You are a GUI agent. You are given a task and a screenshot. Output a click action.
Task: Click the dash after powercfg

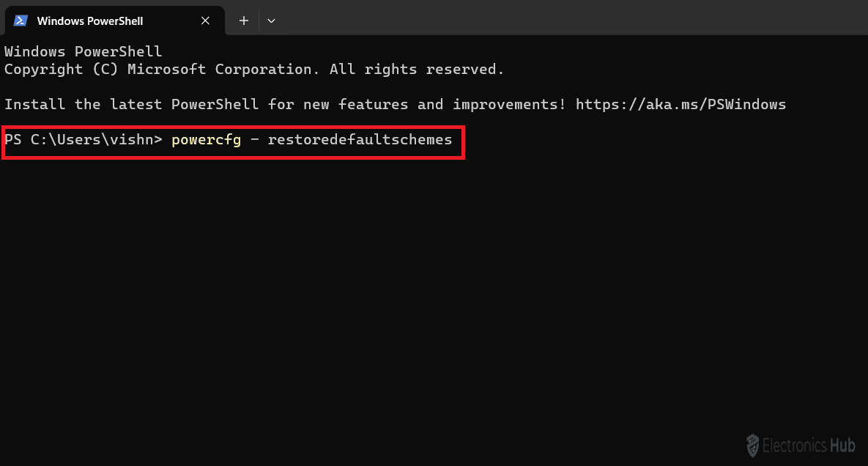[x=254, y=139]
